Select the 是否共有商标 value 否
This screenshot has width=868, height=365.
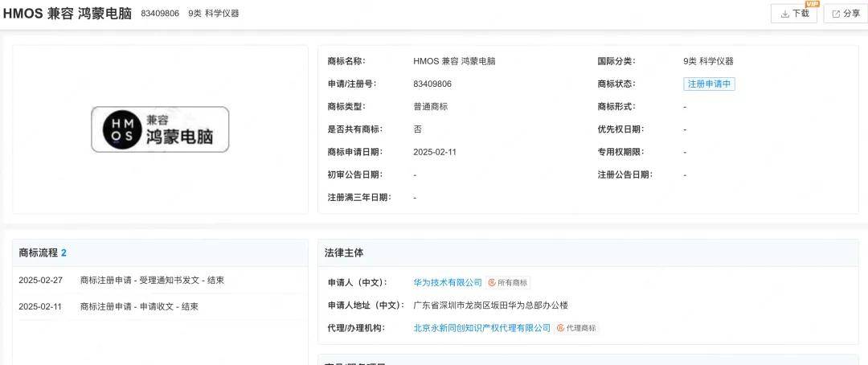(417, 129)
